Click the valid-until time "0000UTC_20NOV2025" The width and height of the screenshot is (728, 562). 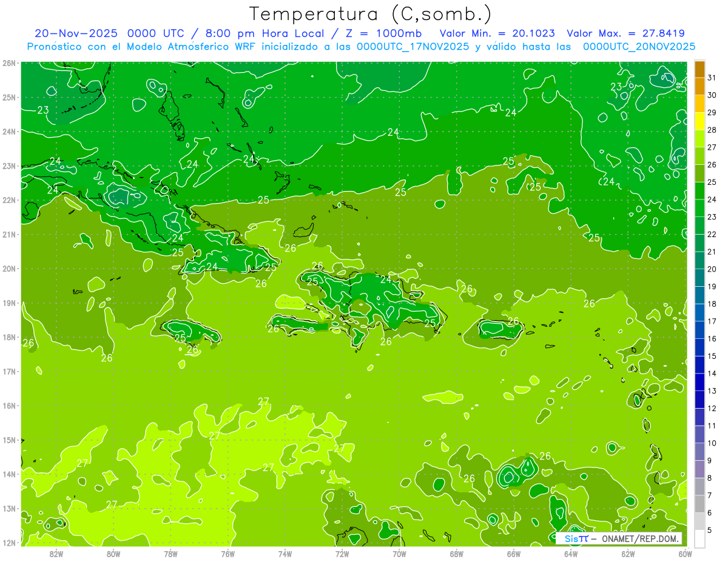coord(639,47)
